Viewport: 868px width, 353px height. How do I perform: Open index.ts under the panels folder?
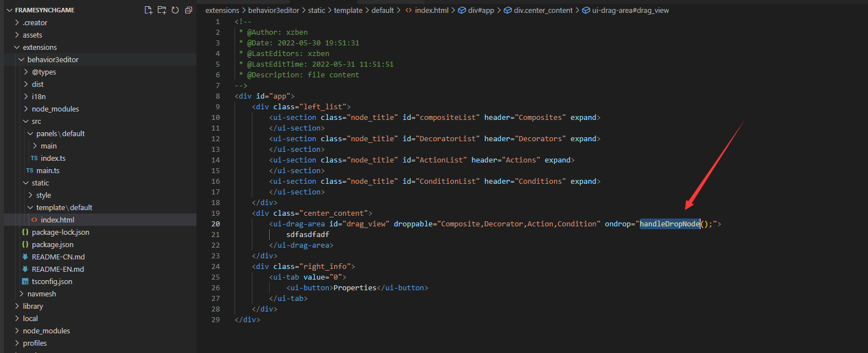point(53,158)
